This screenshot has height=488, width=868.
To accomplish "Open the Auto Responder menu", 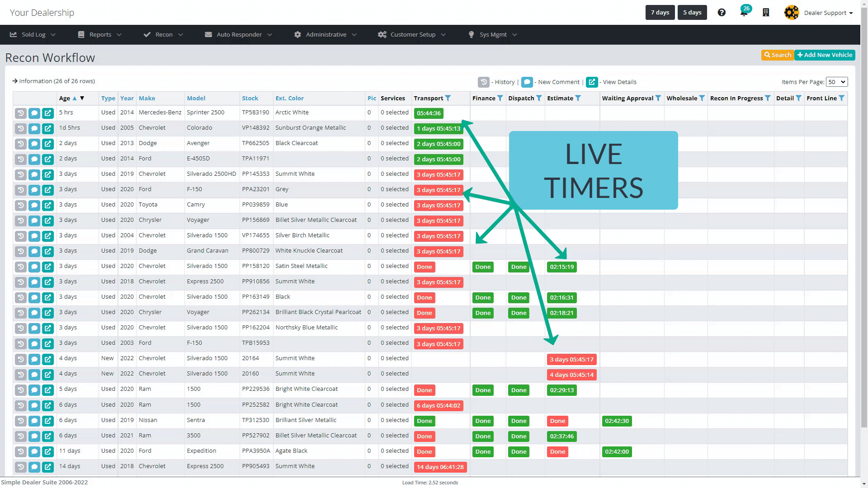I will pyautogui.click(x=239, y=34).
